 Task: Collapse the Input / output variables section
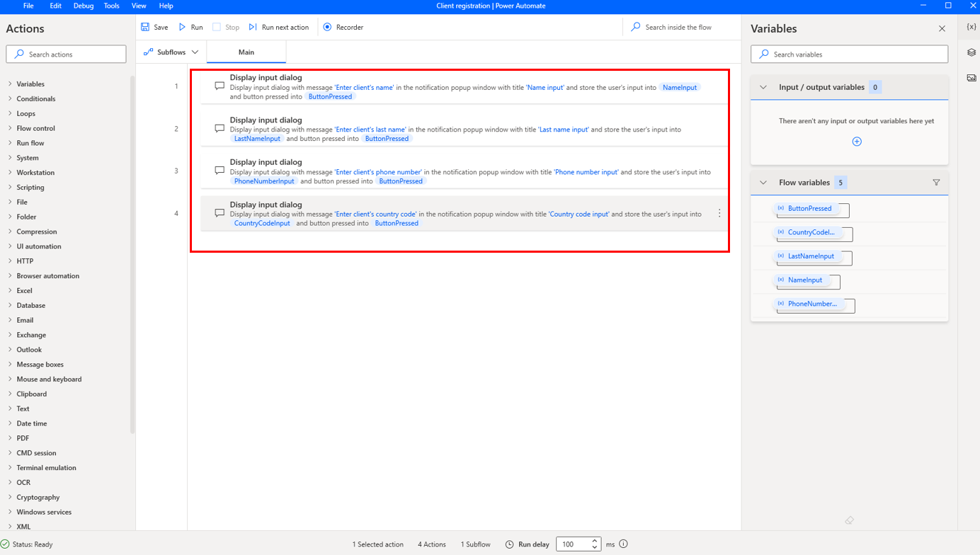click(x=763, y=88)
